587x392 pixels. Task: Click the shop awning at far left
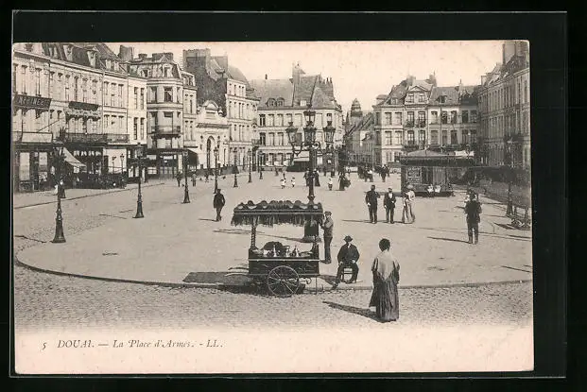73,161
